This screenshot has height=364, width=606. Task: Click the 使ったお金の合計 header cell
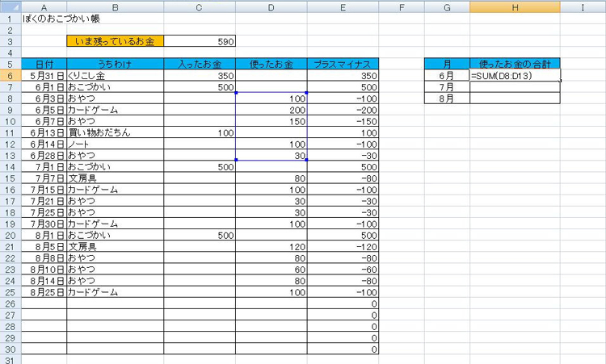(515, 64)
